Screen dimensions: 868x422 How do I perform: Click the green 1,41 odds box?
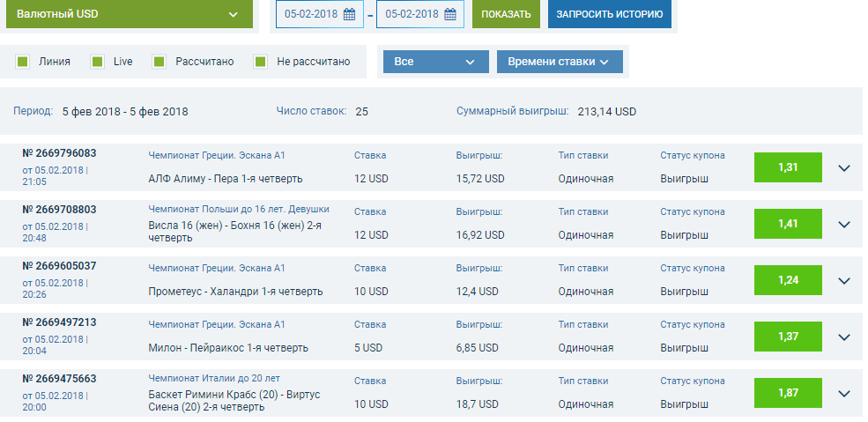tap(788, 224)
